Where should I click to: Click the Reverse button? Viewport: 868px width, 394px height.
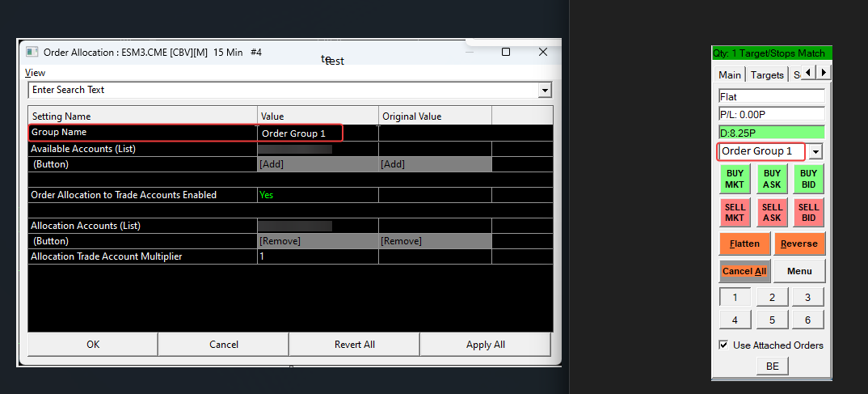[799, 244]
